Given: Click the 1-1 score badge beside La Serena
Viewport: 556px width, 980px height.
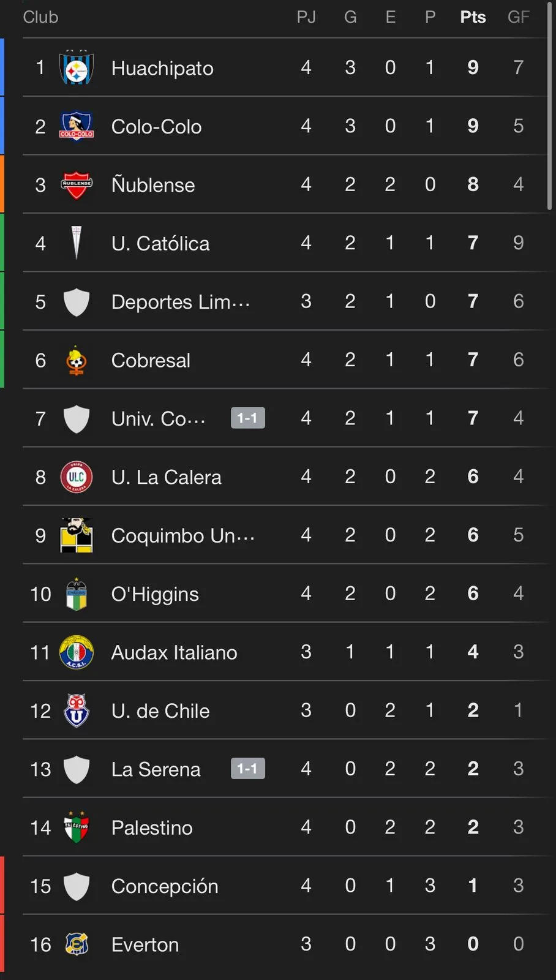Looking at the screenshot, I should click(247, 769).
